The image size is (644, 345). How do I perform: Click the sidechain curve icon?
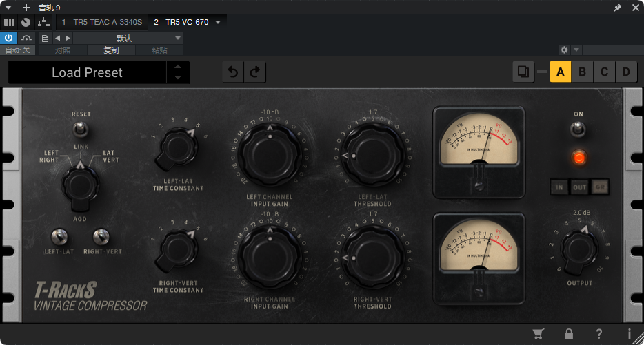point(26,38)
